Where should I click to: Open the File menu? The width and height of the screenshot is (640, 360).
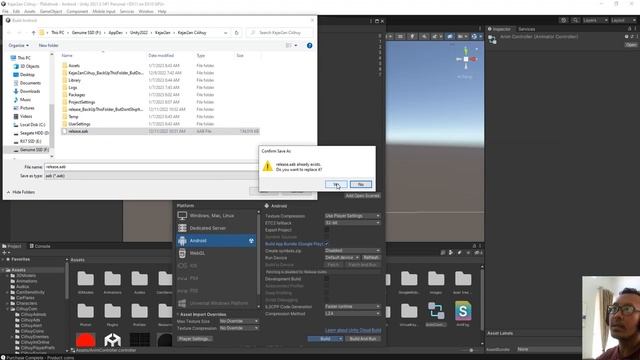tap(5, 11)
